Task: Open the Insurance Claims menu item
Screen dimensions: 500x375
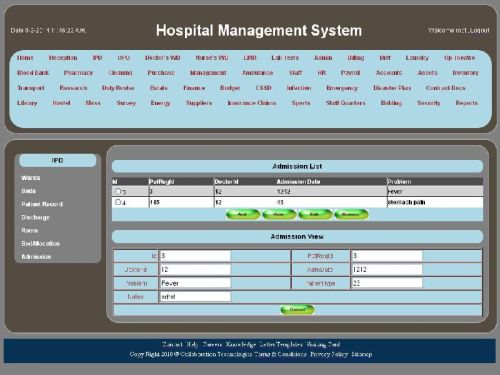Action: 252,103
